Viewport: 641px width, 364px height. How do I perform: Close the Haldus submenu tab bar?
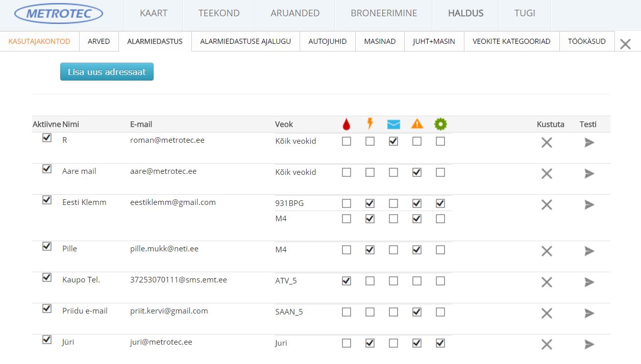click(625, 44)
